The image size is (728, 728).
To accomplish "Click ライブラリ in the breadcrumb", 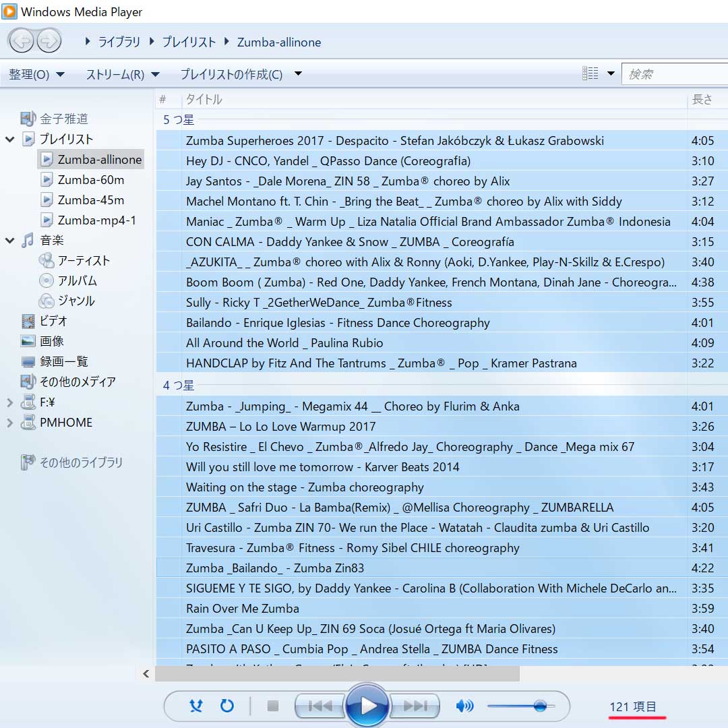I will [x=119, y=42].
